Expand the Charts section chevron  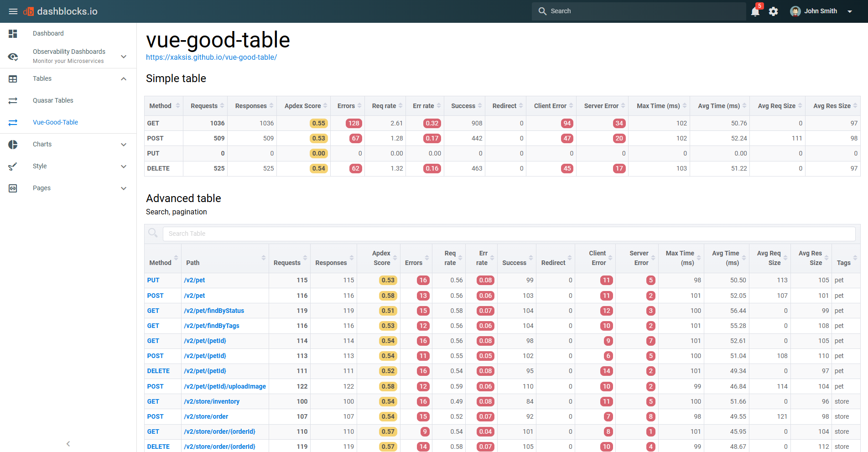pyautogui.click(x=124, y=145)
